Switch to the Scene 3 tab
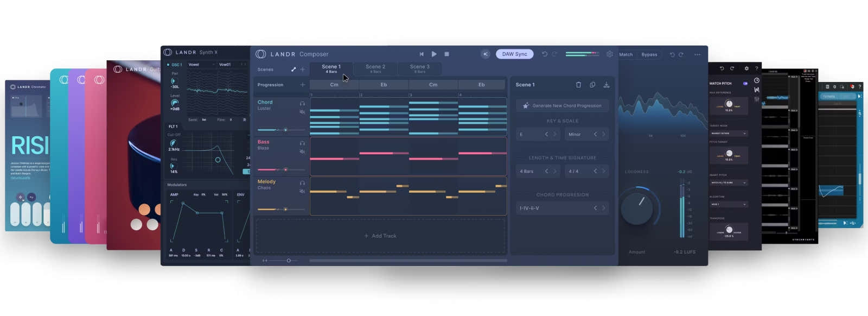 point(420,69)
